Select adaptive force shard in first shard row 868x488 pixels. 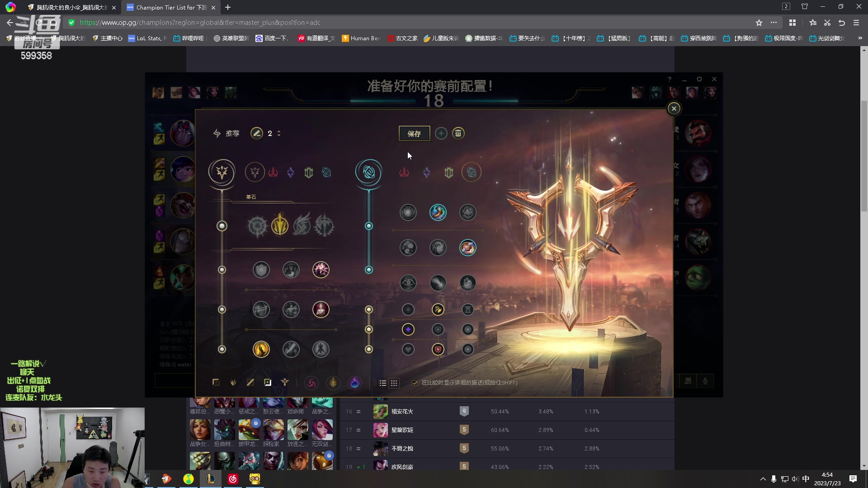(x=408, y=310)
